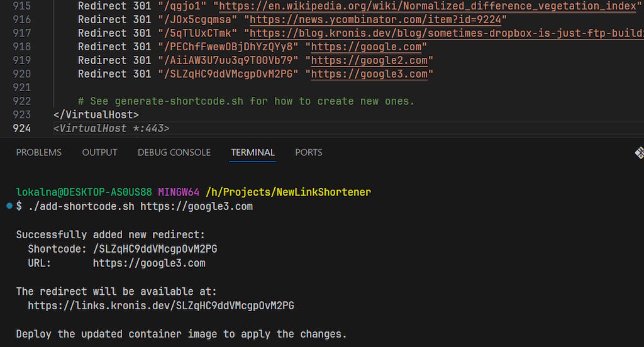Click the generate-shortcode.sh comment line
644x347 pixels.
pyautogui.click(x=247, y=101)
